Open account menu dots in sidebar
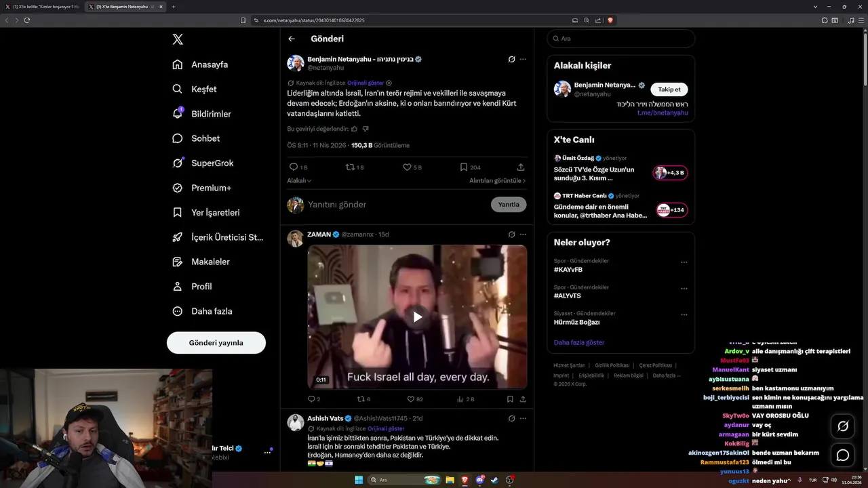 pyautogui.click(x=267, y=452)
